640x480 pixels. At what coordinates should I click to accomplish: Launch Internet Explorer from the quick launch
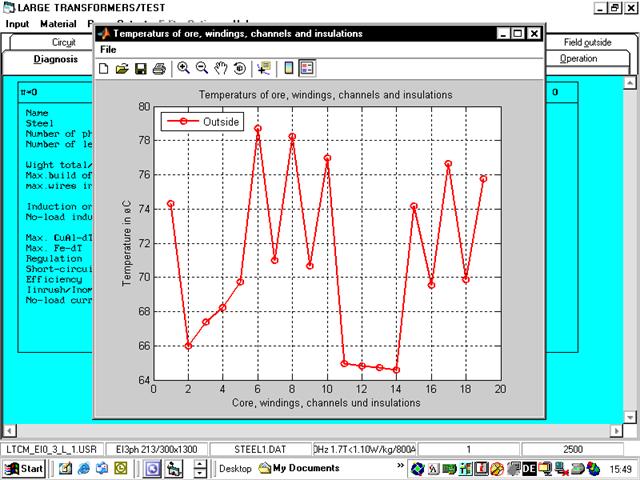(84, 469)
